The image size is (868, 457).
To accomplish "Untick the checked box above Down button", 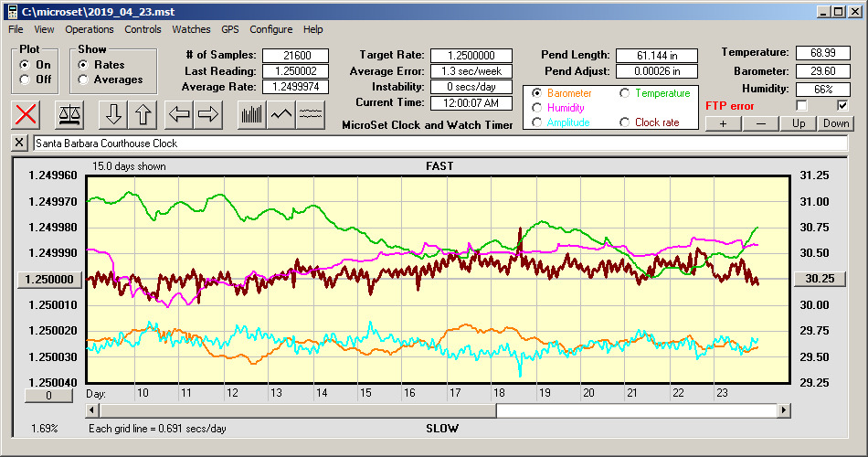I will coord(842,105).
